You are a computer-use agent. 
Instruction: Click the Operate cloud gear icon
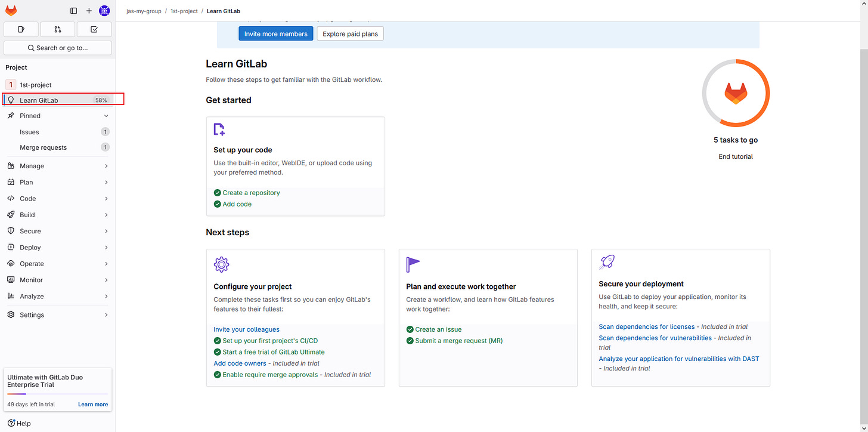[11, 264]
